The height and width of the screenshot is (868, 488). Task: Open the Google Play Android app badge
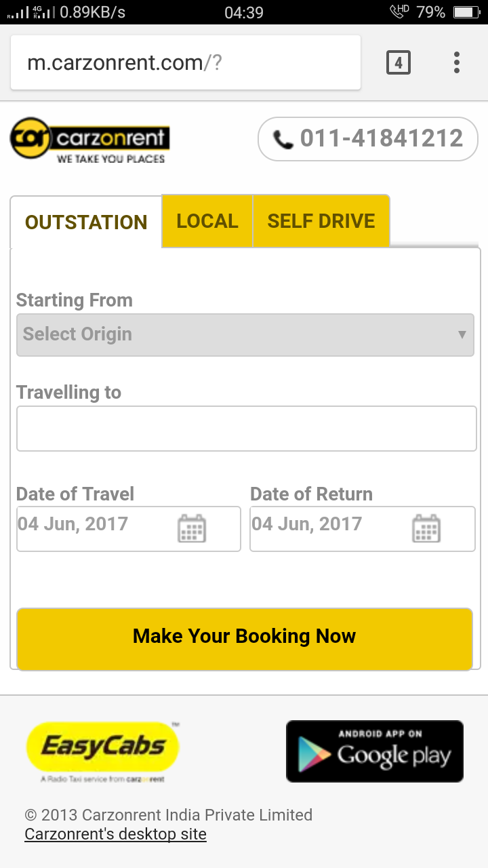coord(374,751)
